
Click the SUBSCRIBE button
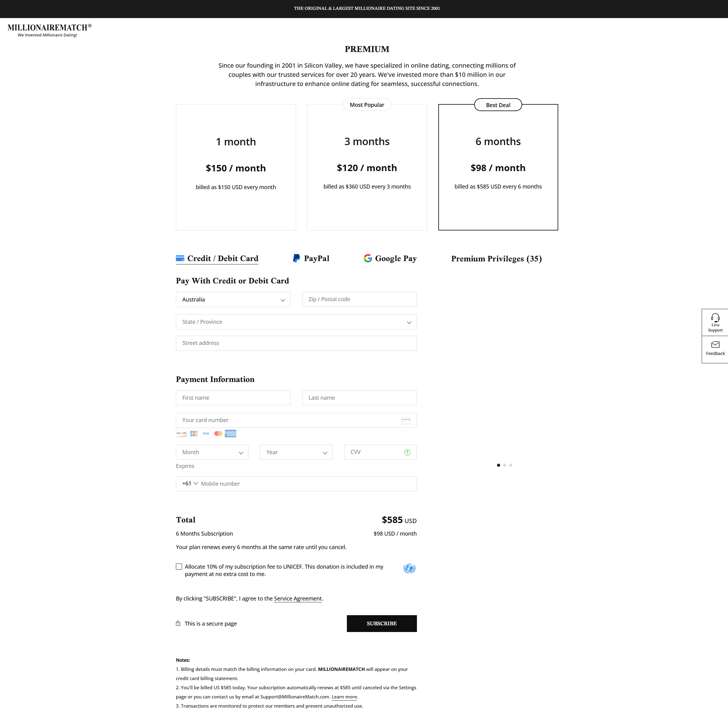point(381,623)
